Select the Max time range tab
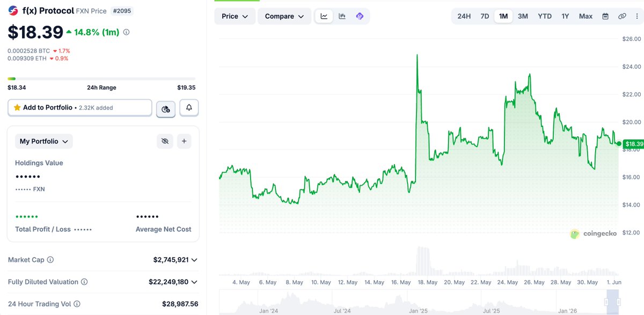Screen dimensions: 644x315 pyautogui.click(x=586, y=16)
